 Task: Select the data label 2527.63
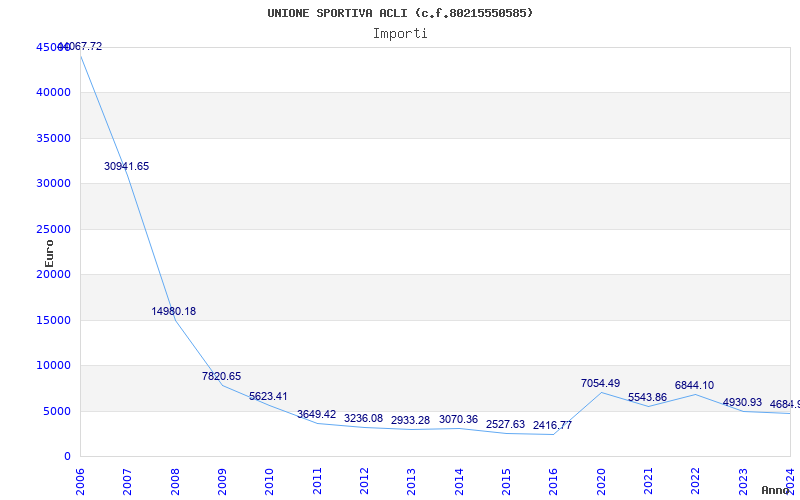[505, 424]
